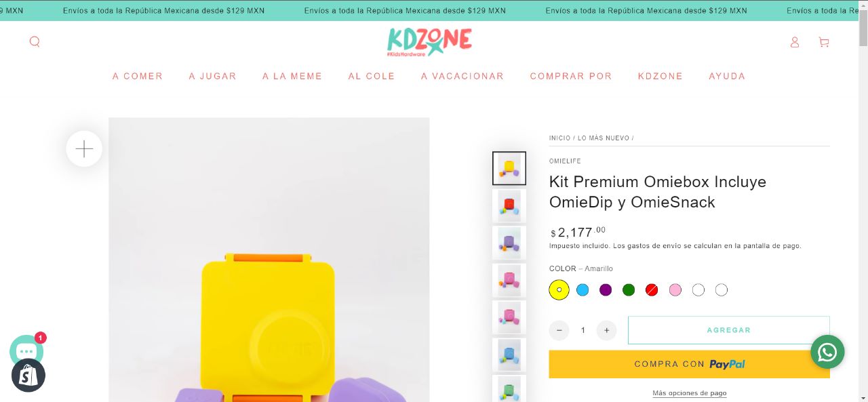Open the shopping cart icon
868x402 pixels.
coord(824,42)
